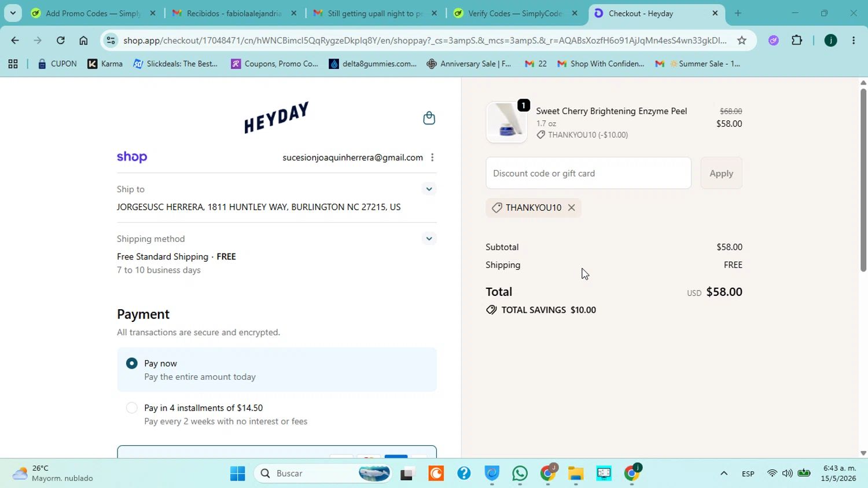868x488 pixels.
Task: Show hidden system tray icons
Action: tap(723, 474)
